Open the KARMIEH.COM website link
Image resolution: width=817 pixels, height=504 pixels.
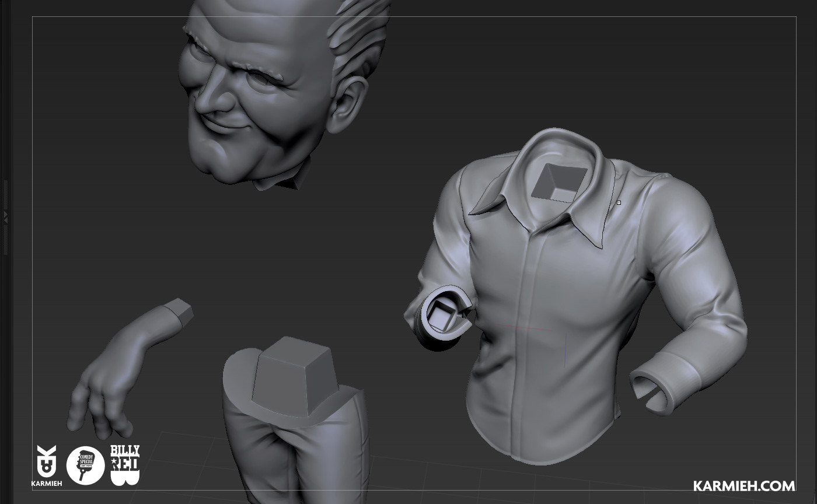point(743,486)
